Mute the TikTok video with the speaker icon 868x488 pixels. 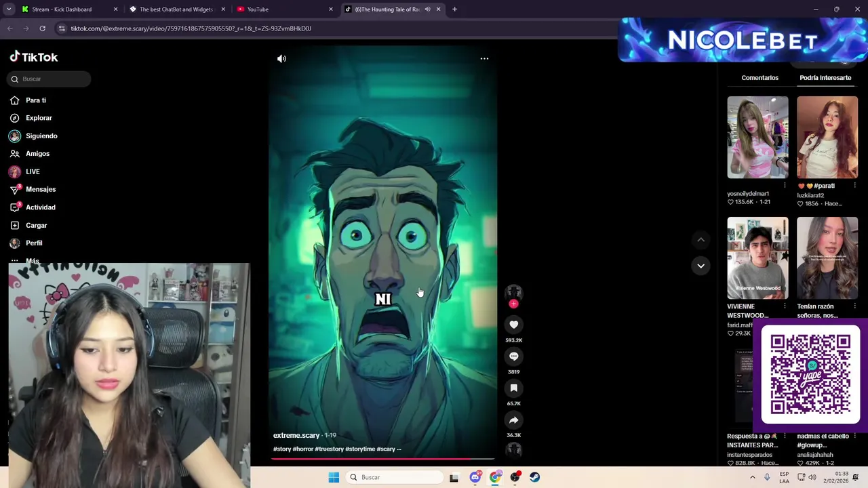tap(281, 58)
